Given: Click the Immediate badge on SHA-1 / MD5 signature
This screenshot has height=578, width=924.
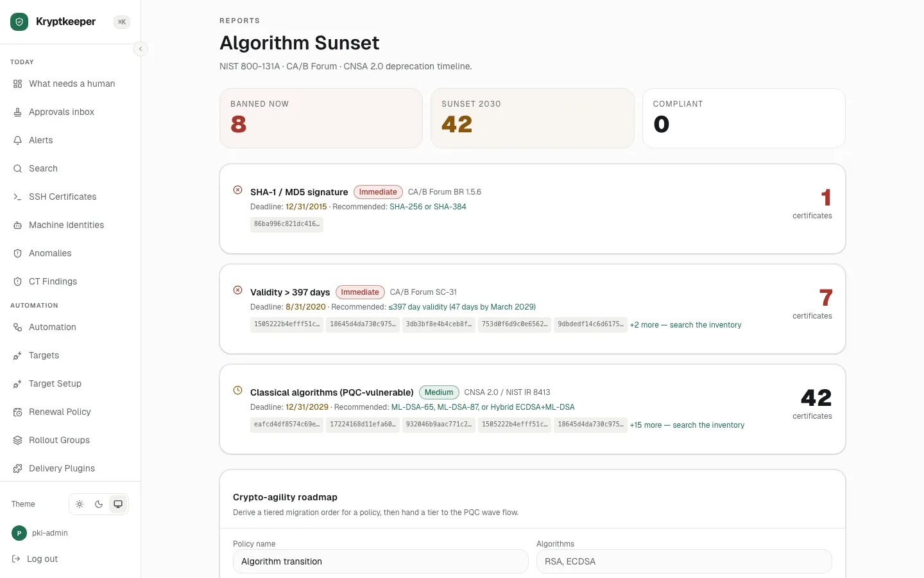Looking at the screenshot, I should point(378,192).
